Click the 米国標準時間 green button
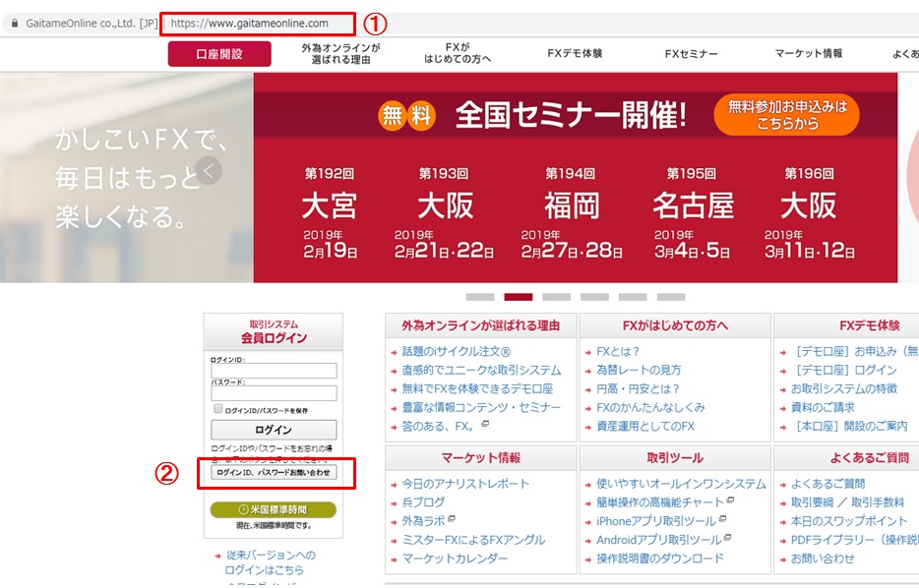 [274, 509]
